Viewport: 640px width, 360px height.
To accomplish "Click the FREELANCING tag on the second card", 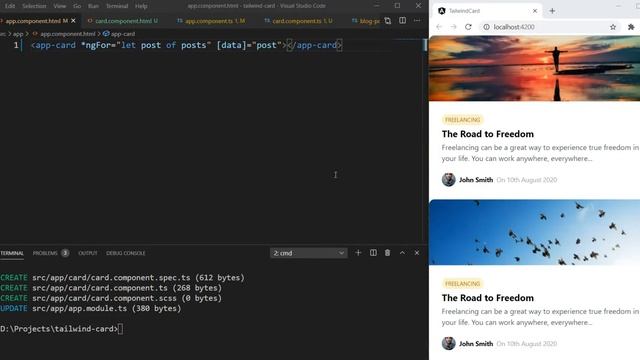I will (x=462, y=284).
